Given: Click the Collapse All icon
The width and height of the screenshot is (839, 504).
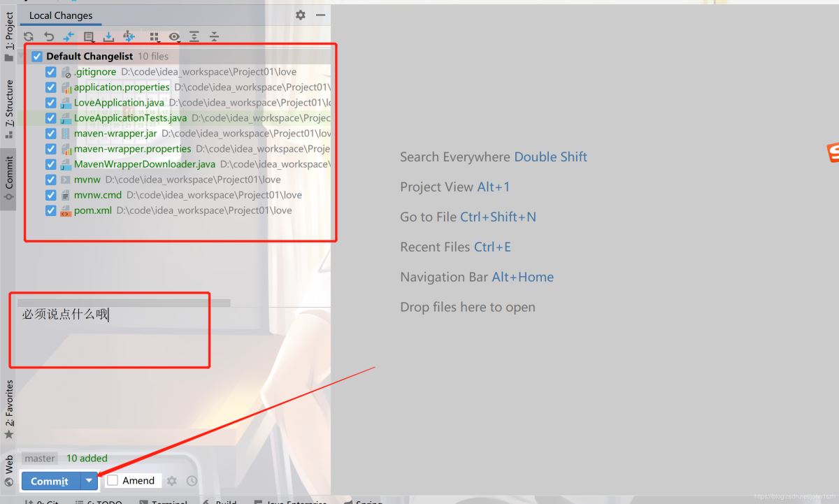Looking at the screenshot, I should [x=215, y=36].
